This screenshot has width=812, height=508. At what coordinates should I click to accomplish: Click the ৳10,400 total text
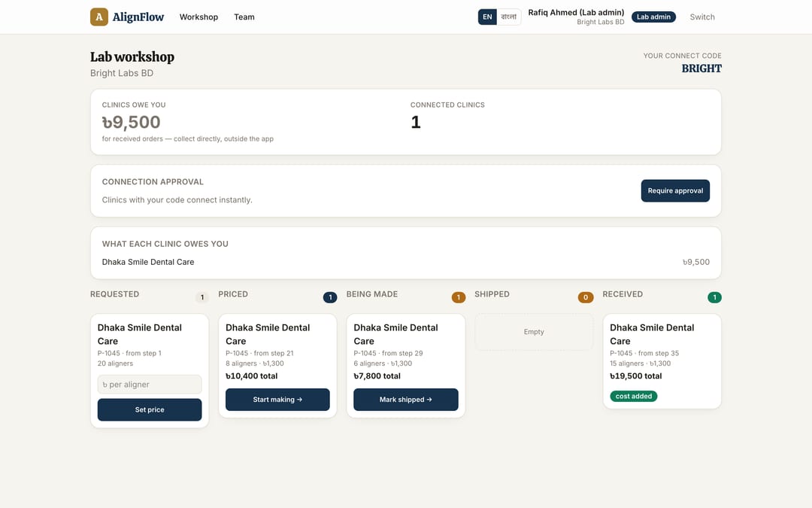251,376
